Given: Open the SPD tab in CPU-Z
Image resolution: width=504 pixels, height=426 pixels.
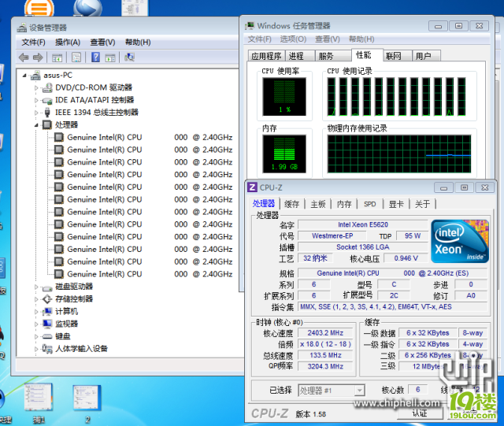Looking at the screenshot, I should click(x=369, y=204).
